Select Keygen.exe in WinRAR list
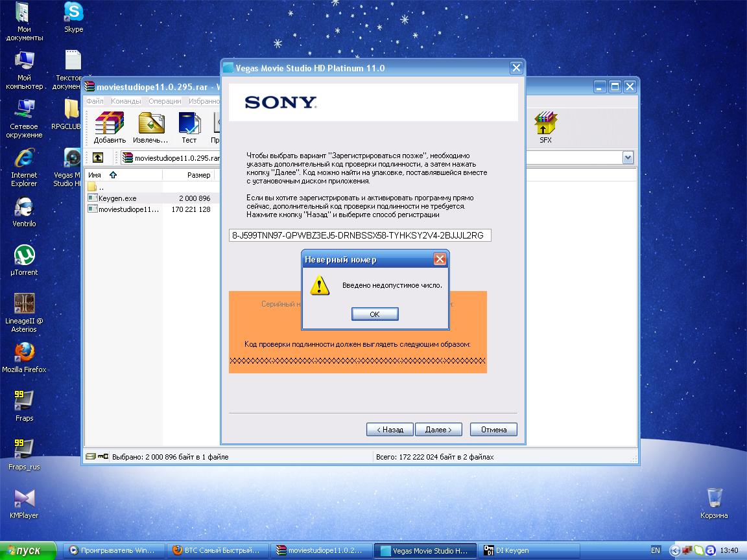Image resolution: width=747 pixels, height=560 pixels. point(117,198)
